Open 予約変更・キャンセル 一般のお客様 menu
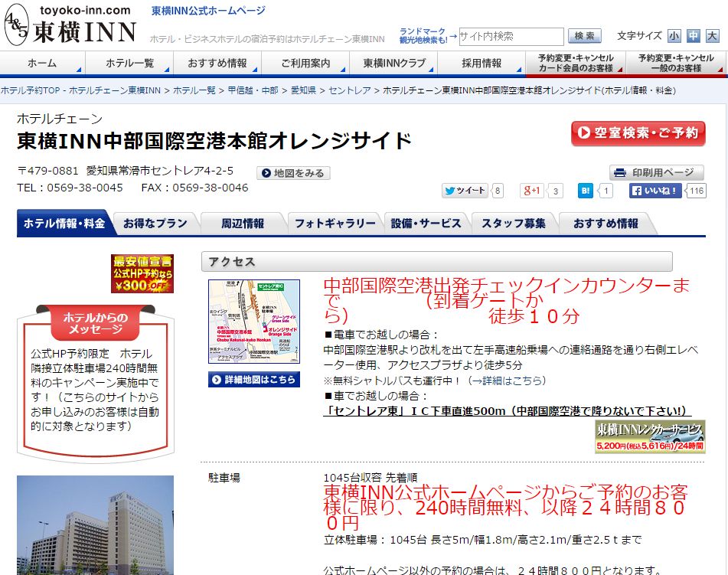Screen dimensions: 728x575 pyautogui.click(x=676, y=64)
